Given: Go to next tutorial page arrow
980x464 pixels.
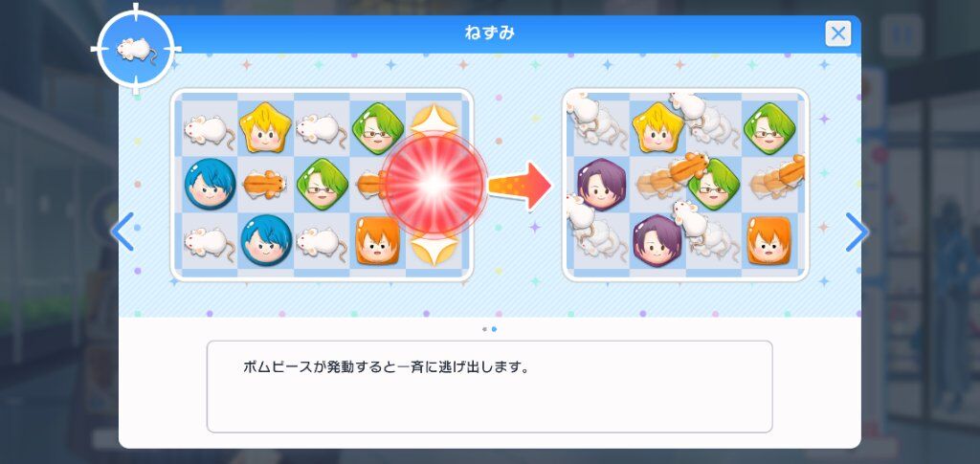Looking at the screenshot, I should pyautogui.click(x=857, y=232).
